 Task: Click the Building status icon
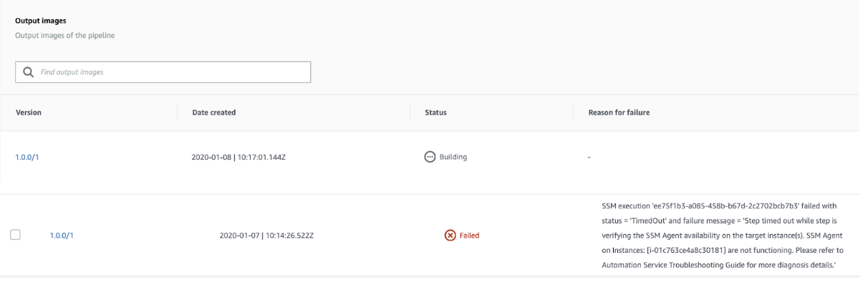click(x=430, y=157)
